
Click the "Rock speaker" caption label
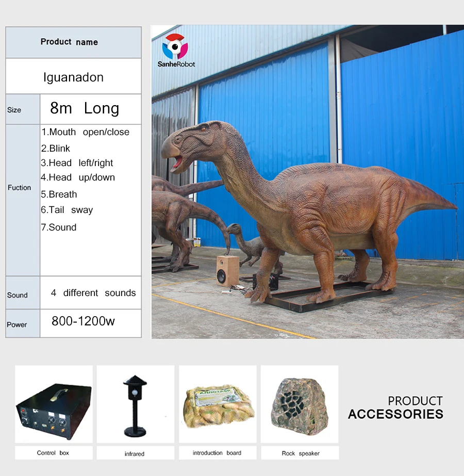[300, 453]
